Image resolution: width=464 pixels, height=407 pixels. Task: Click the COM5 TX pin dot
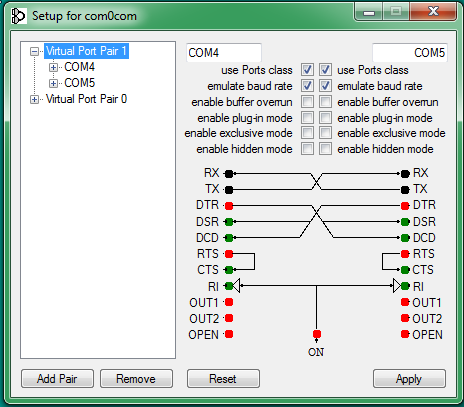tap(405, 190)
